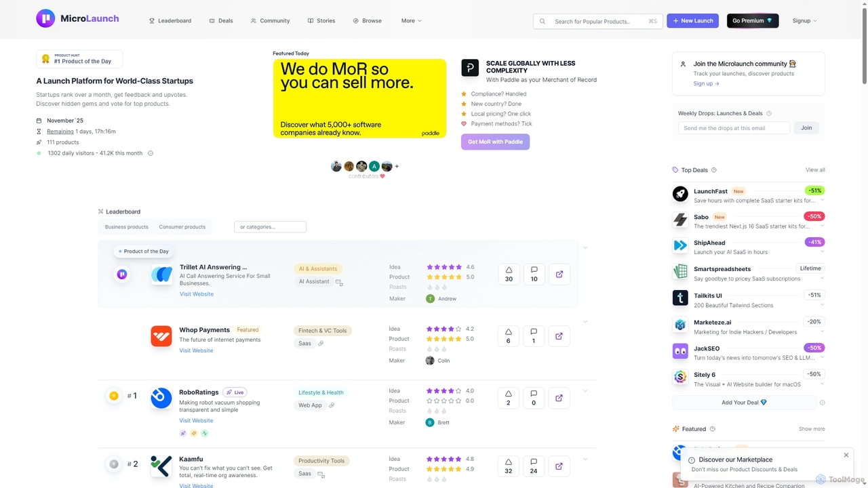Click the RoboRatings product logo
This screenshot has height=488, width=868.
tap(161, 398)
